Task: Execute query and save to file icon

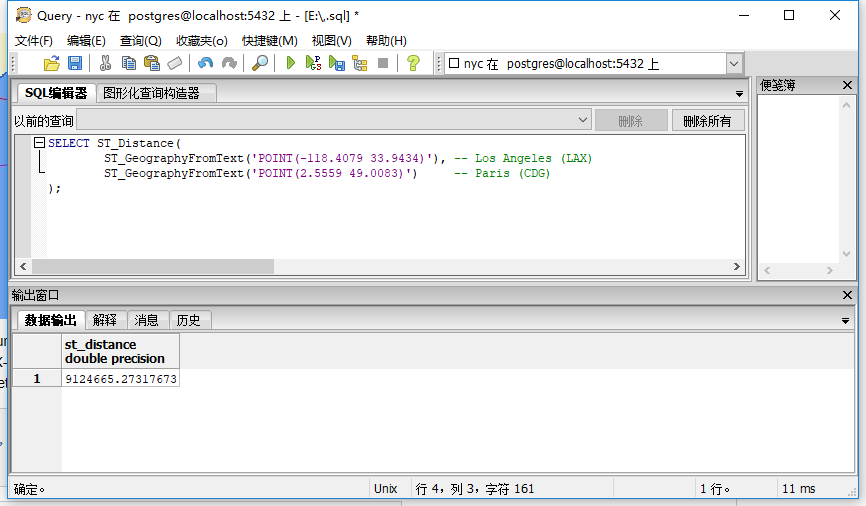Action: 336,64
